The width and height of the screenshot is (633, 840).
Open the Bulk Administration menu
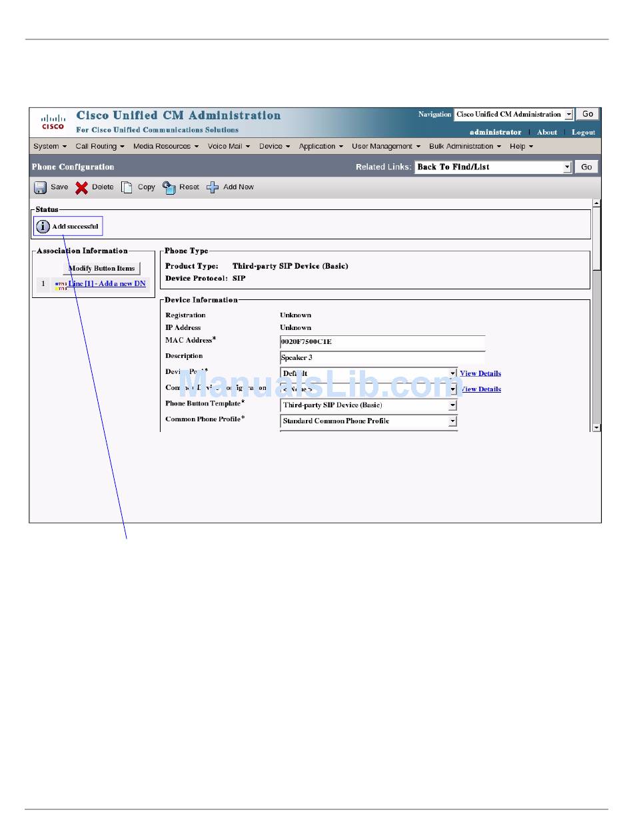click(x=465, y=147)
